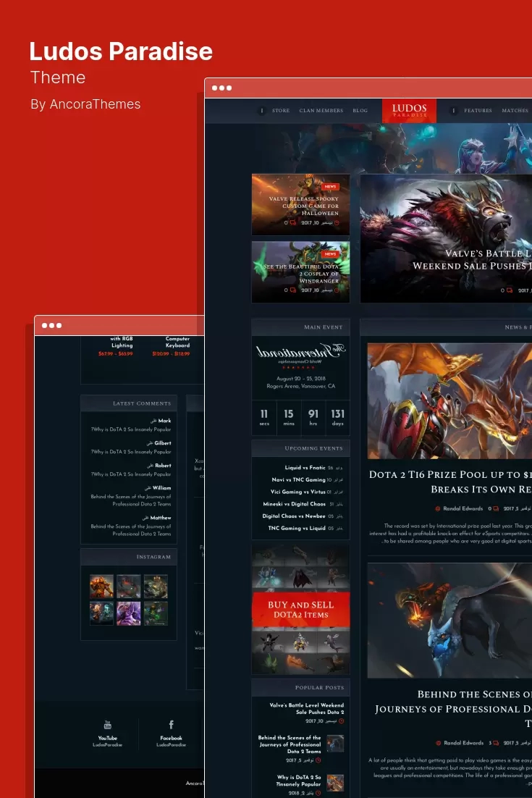Open the purple hero Instagram thumbnail
The width and height of the screenshot is (532, 798).
(128, 613)
